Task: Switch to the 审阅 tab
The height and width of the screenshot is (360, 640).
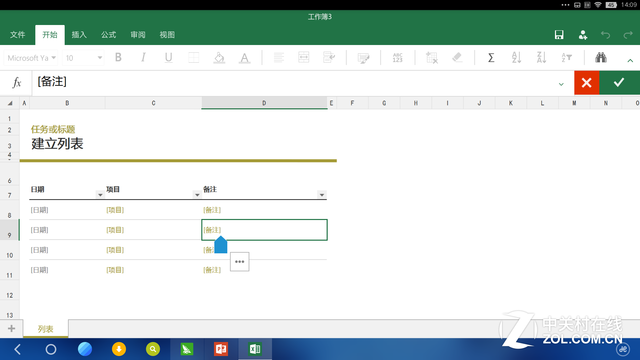Action: pyautogui.click(x=138, y=35)
